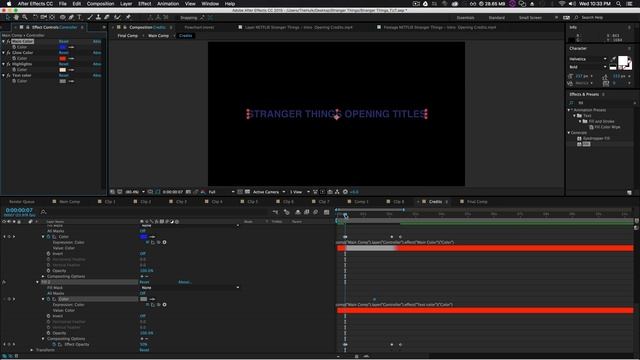Select the Pen tool
Screen dimensions: 640x360
point(71,18)
